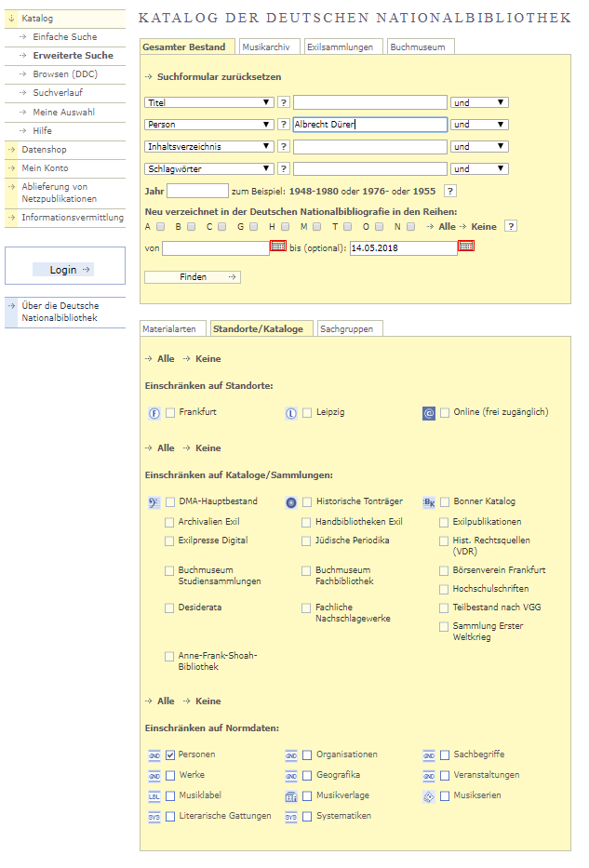Viewport: 589px width, 868px height.
Task: Tick the Anne-Frank-Shoah-Bibliothek checkbox
Action: [x=169, y=657]
